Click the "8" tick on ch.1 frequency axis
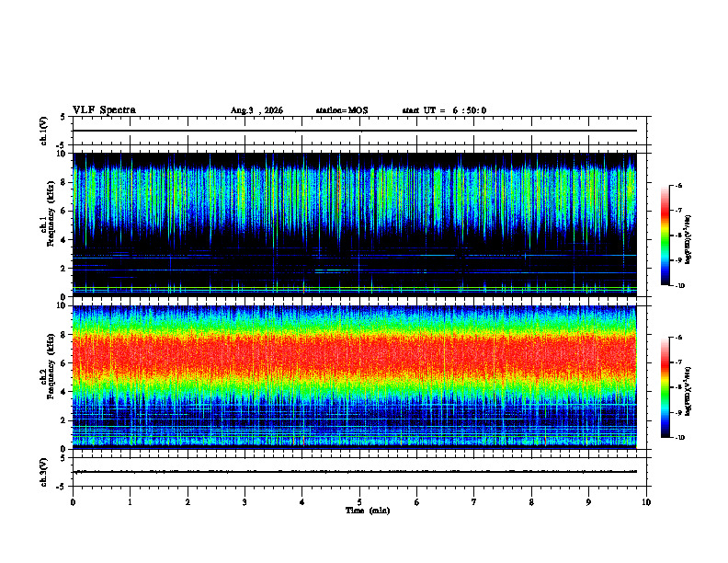Image resolution: width=728 pixels, height=563 pixels. click(x=64, y=182)
